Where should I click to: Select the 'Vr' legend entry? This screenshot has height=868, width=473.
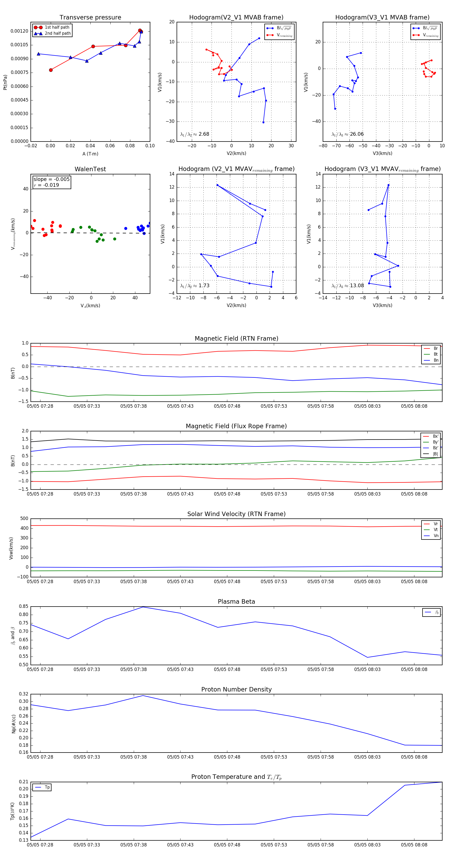pyautogui.click(x=431, y=524)
